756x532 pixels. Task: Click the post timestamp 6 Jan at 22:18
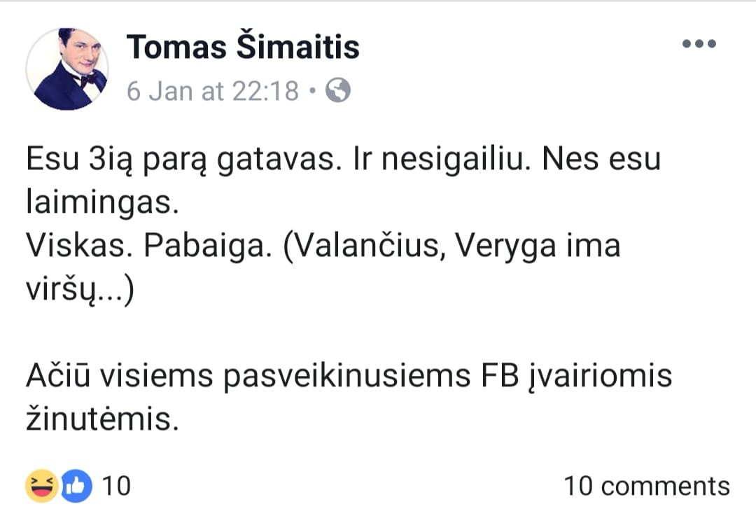(x=213, y=90)
